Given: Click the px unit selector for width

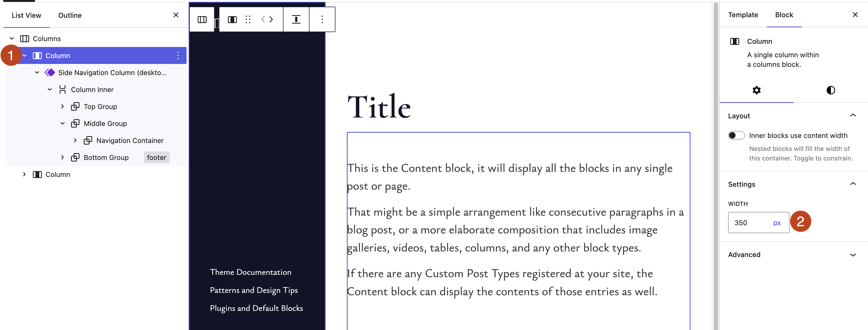Looking at the screenshot, I should pos(777,223).
